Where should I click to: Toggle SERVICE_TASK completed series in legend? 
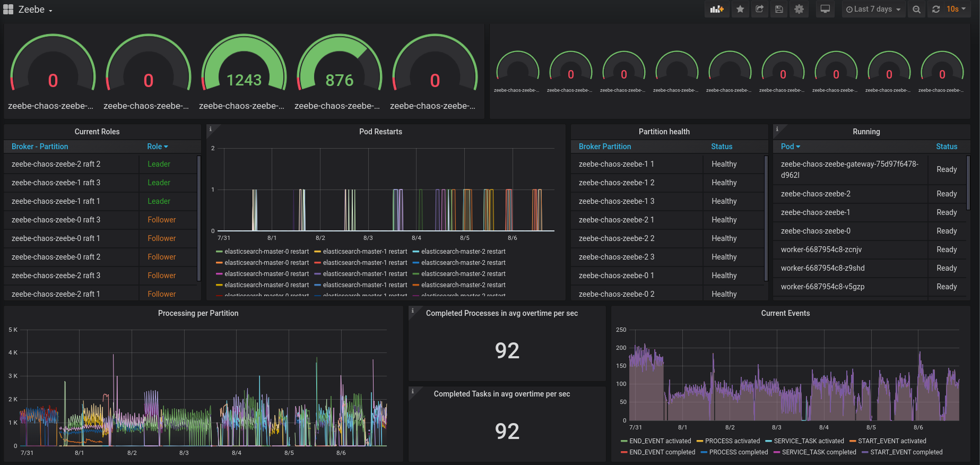[x=819, y=452]
